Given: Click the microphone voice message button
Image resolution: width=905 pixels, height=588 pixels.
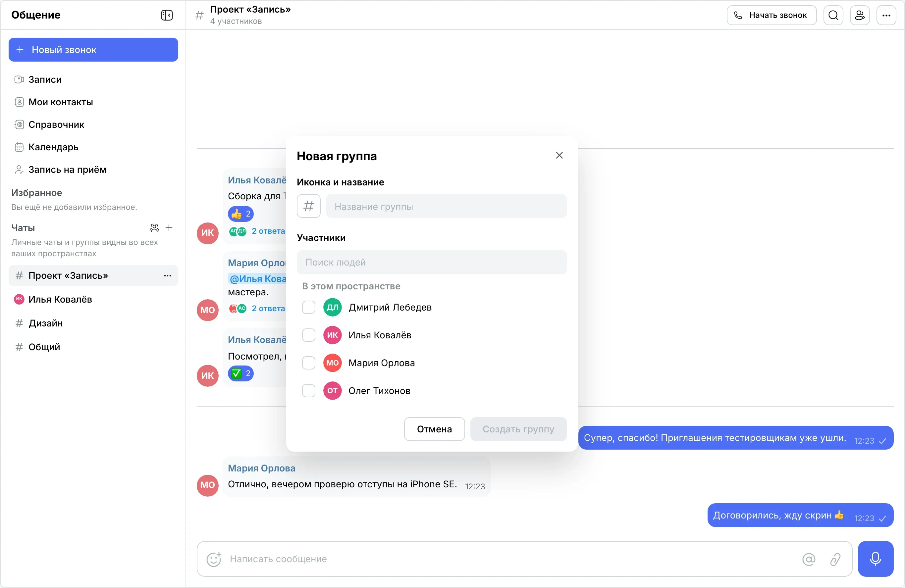Looking at the screenshot, I should [875, 559].
